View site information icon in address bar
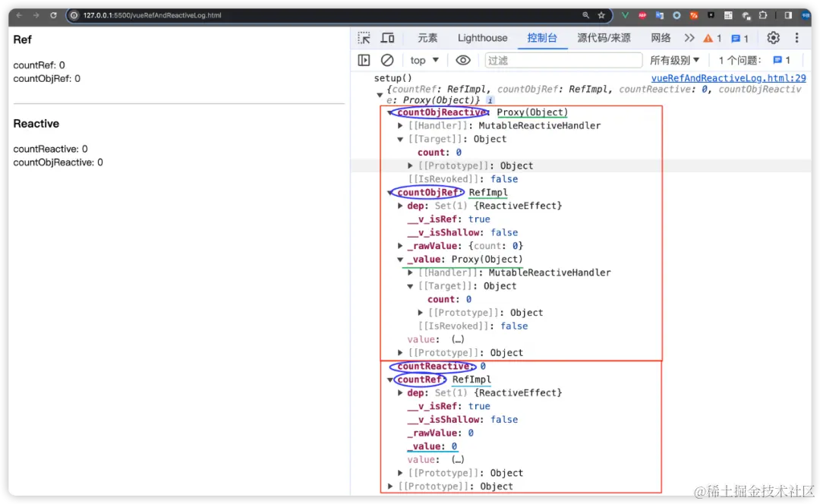 [x=74, y=15]
